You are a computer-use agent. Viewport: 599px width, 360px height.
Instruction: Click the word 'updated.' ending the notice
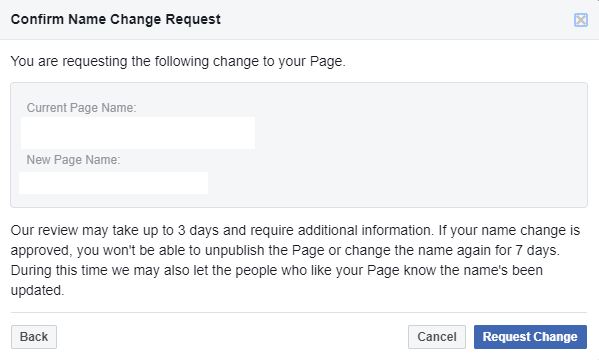[x=37, y=290]
